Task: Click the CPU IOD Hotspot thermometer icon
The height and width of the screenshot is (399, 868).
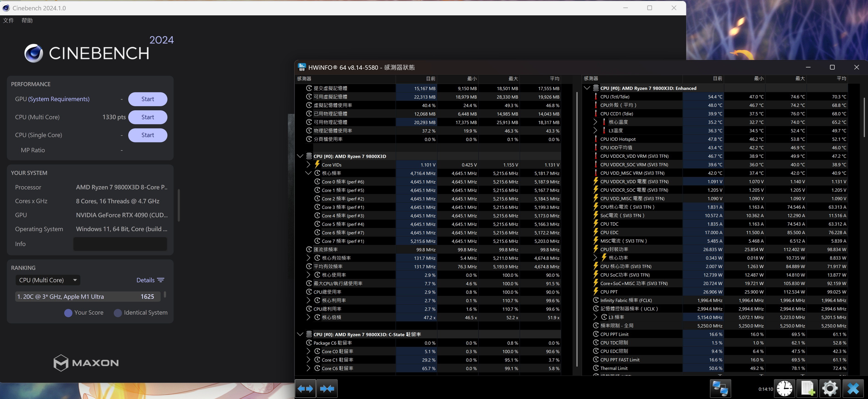Action: click(596, 139)
